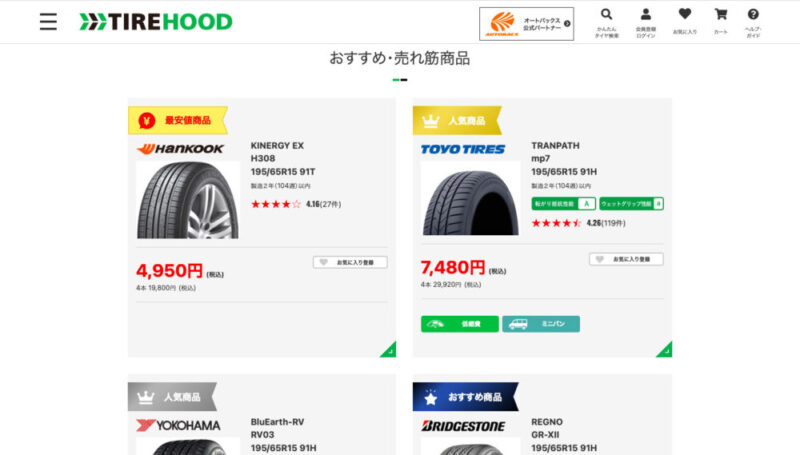
Task: Expand Hankook card green corner arrow
Action: point(389,350)
